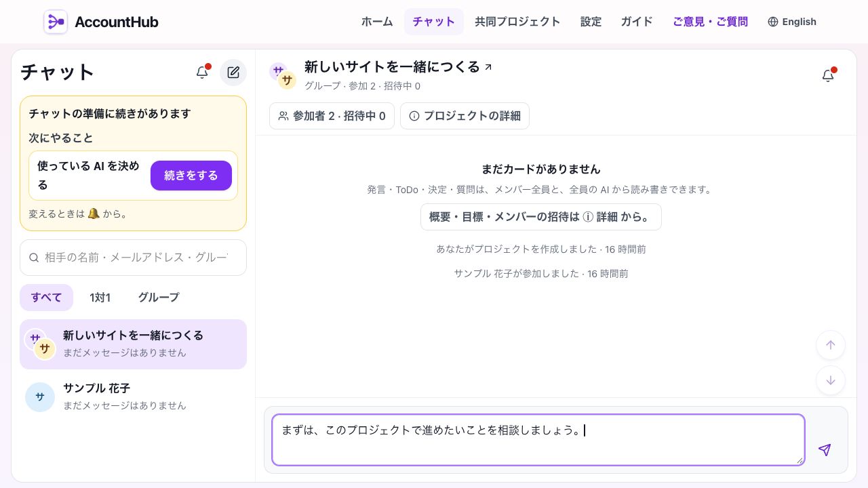
Task: Open プロジェクトの詳細 button
Action: point(465,116)
